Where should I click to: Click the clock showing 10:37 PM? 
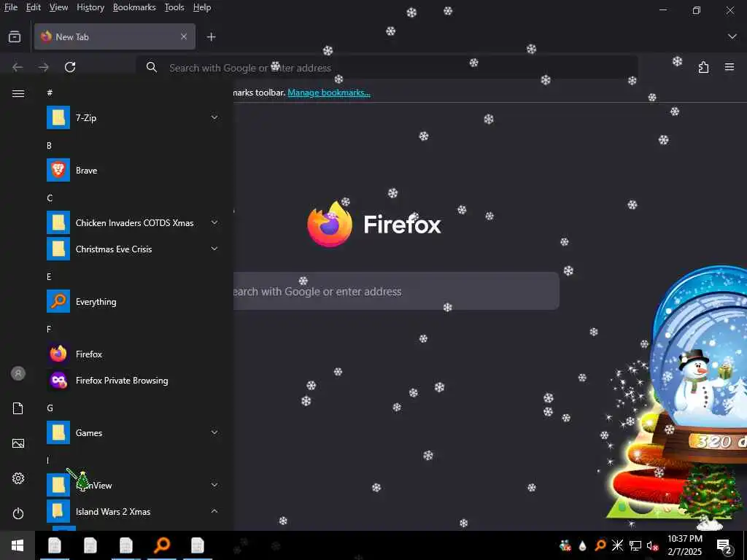coord(684,539)
